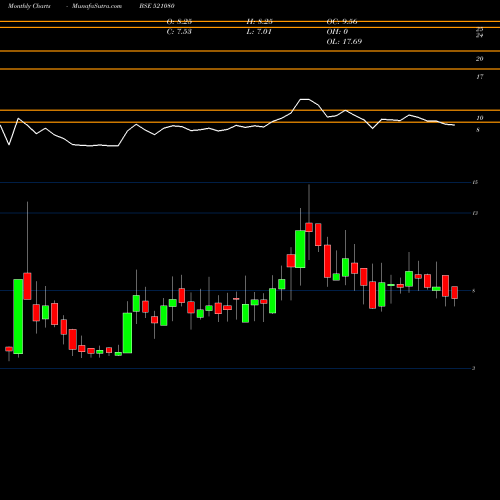
Task: Click the '3' price label on the candlestick axis
Action: [474, 368]
